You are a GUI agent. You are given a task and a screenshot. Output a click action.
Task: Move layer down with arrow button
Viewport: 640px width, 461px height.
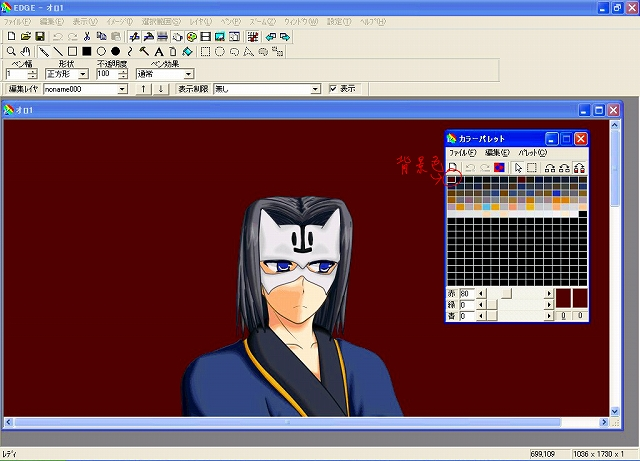[x=161, y=89]
